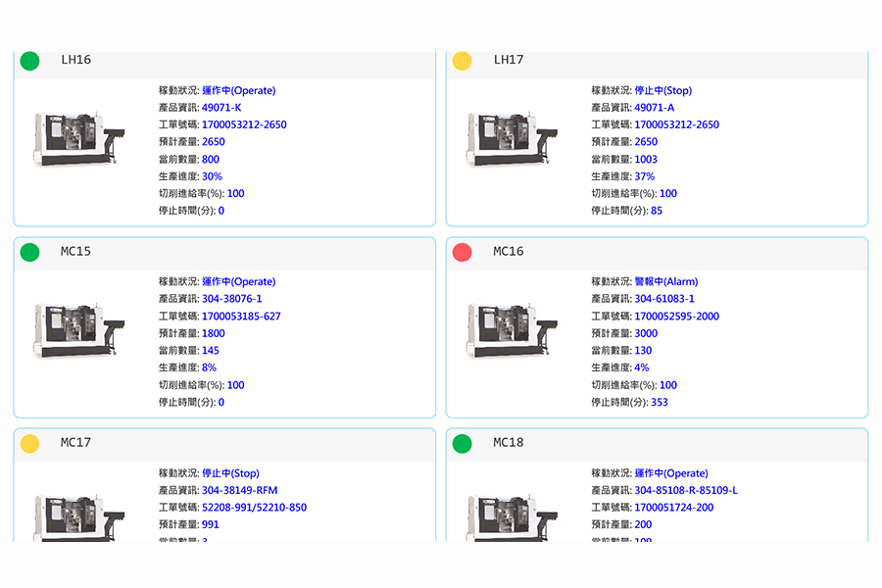Click MC15 planned output 1800

pyautogui.click(x=214, y=333)
